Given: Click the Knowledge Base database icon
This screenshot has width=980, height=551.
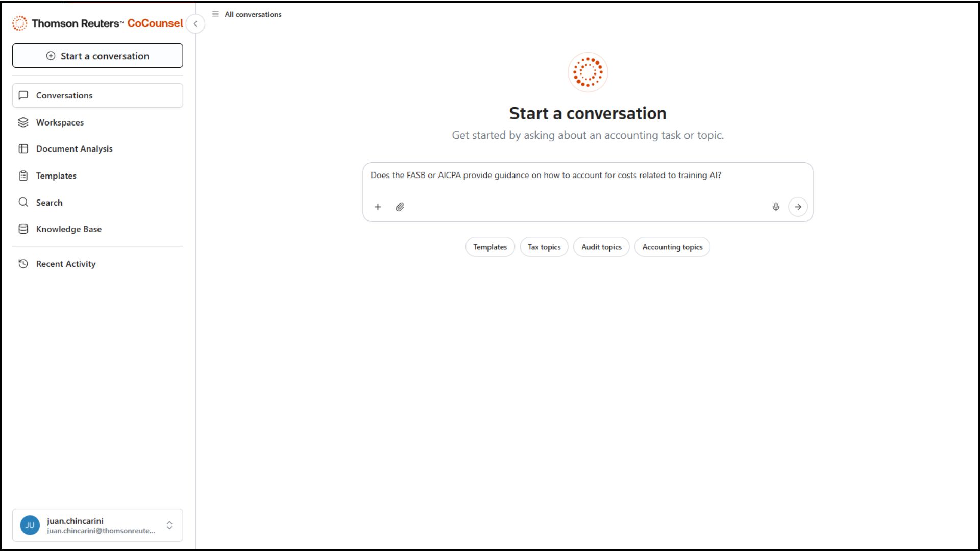Looking at the screenshot, I should [23, 229].
